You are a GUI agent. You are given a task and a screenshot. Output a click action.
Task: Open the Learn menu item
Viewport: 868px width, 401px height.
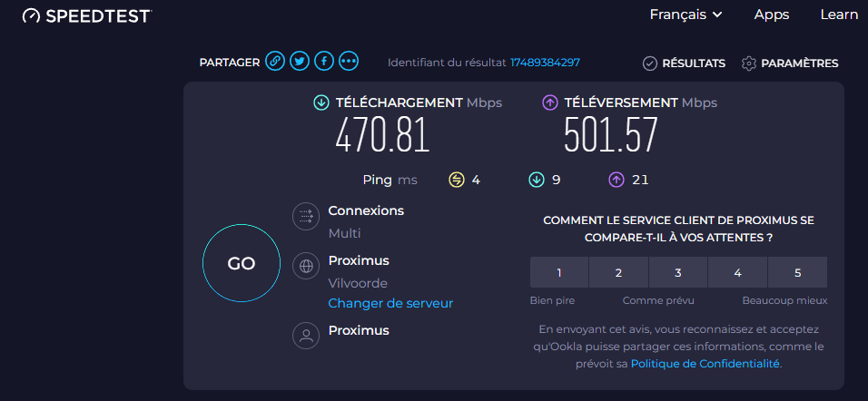839,15
